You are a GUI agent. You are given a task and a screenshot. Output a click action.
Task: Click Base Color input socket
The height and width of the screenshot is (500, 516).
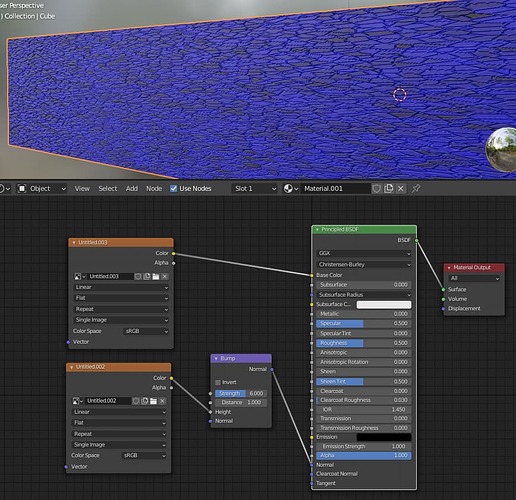pyautogui.click(x=312, y=275)
